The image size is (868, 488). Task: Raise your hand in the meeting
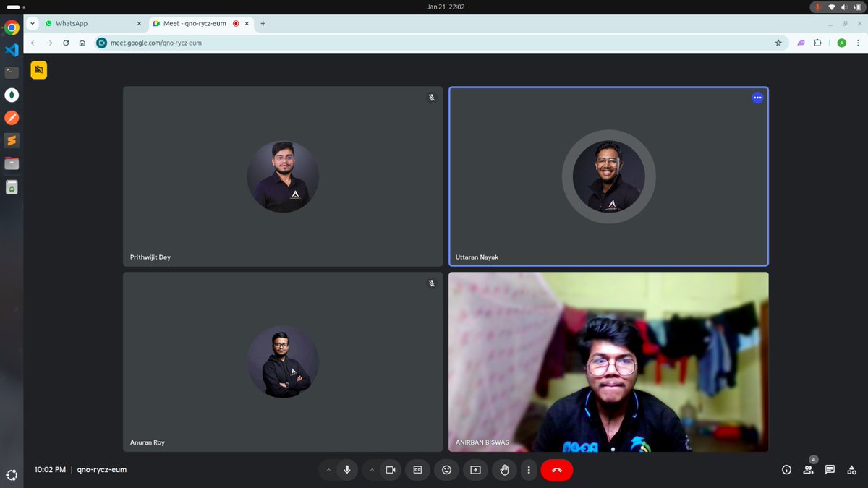[504, 470]
